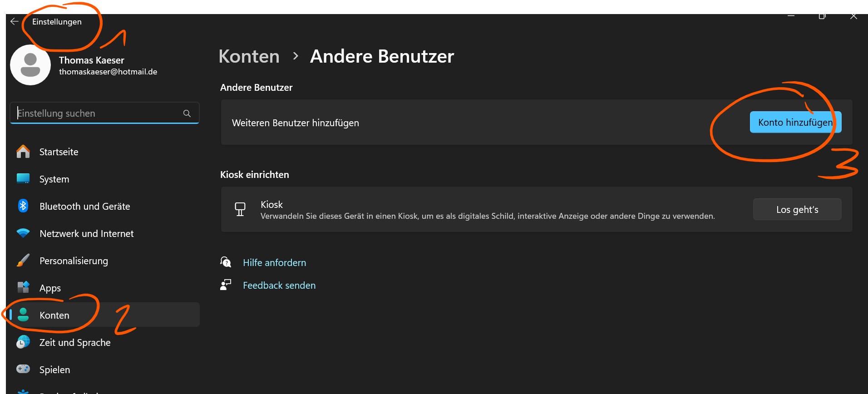
Task: Click the Zeit und Sprache globe icon
Action: coord(23,342)
